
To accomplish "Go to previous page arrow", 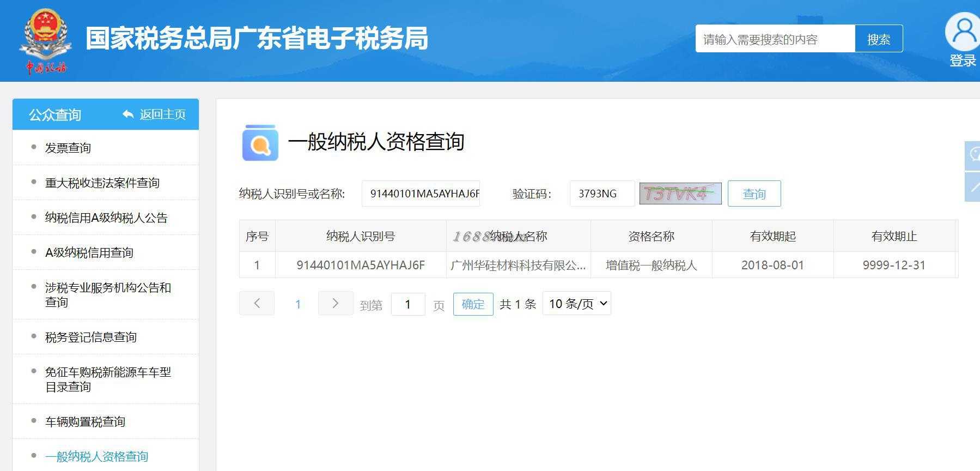I will tap(257, 303).
